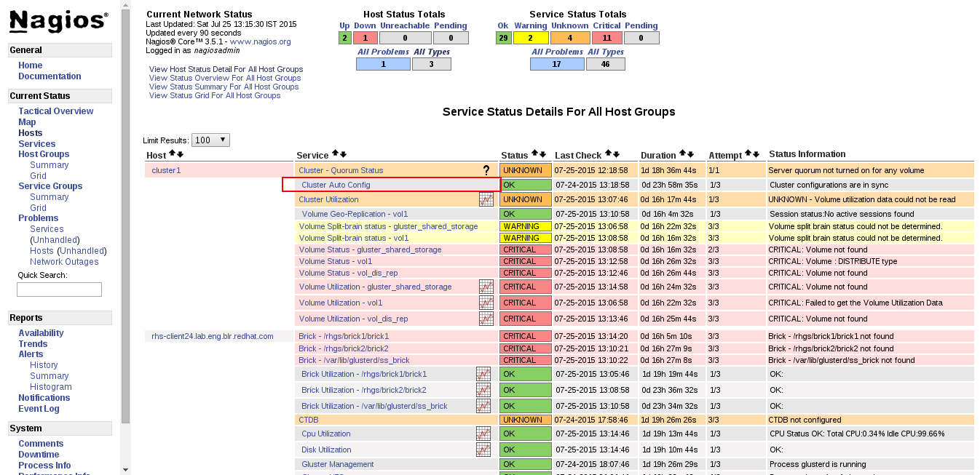Open the Limit Results dropdown
Viewport: 980px width, 475px height.
point(211,140)
